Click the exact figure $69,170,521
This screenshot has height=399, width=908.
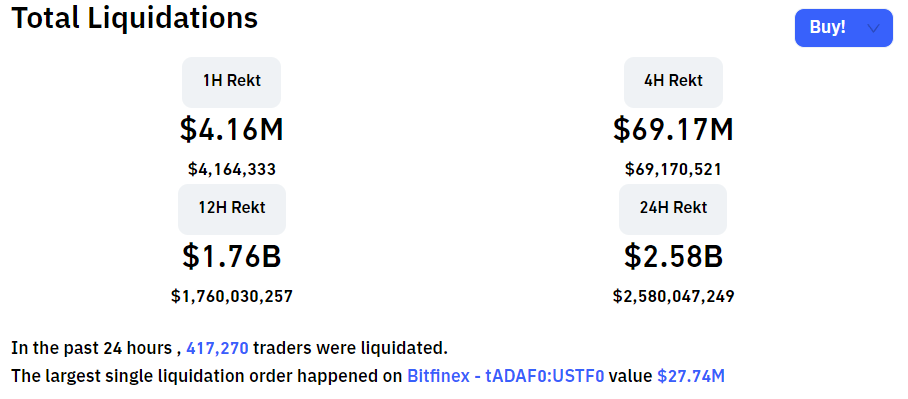(x=673, y=170)
